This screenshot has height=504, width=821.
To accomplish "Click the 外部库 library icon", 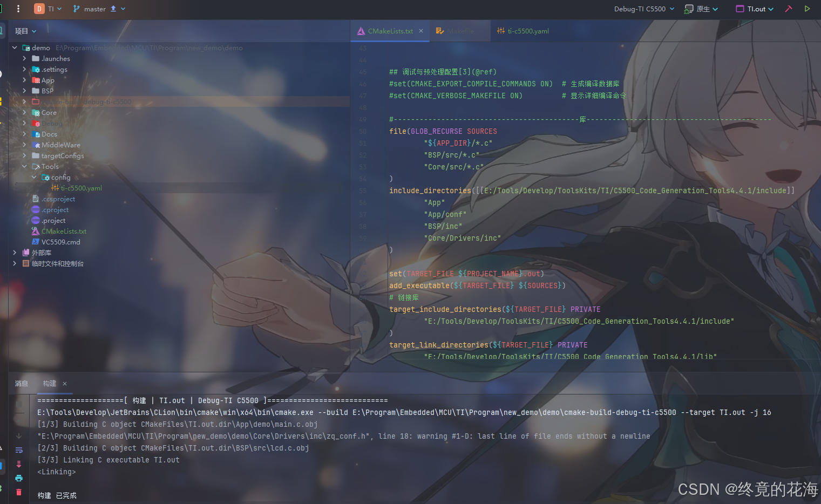I will 26,253.
